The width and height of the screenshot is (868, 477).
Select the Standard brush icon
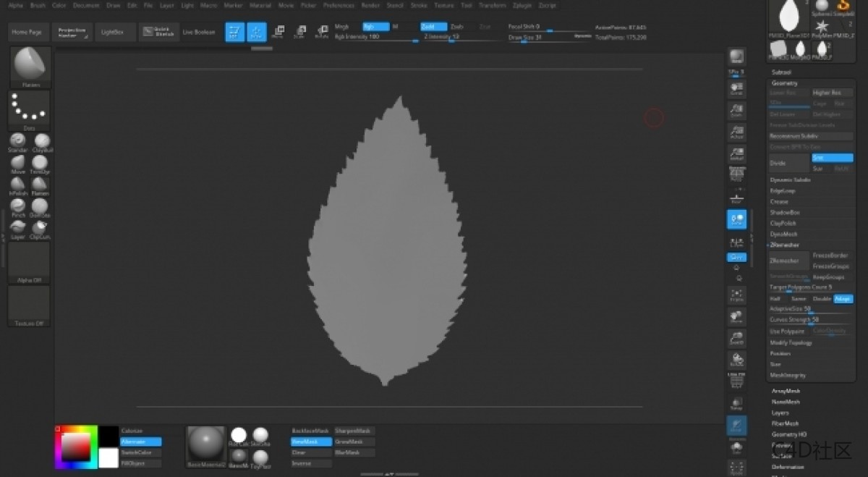[x=17, y=141]
